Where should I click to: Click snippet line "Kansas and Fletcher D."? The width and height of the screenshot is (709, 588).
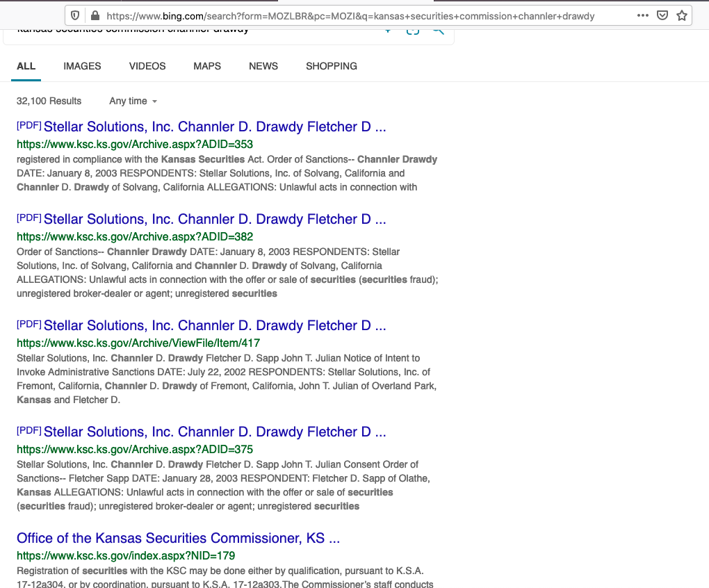coord(69,400)
